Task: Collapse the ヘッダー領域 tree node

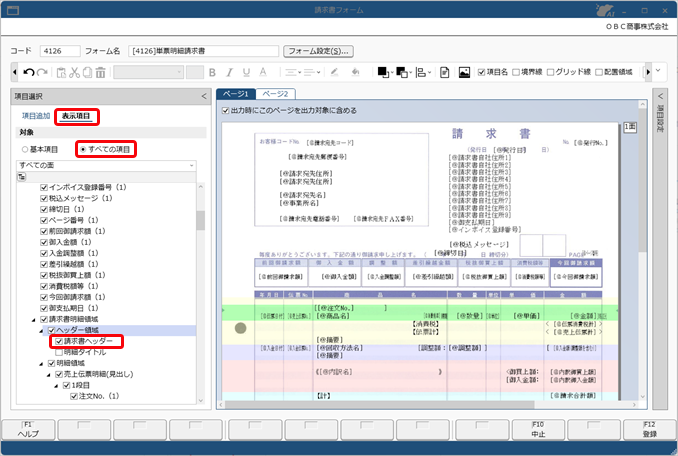Action: pyautogui.click(x=42, y=331)
